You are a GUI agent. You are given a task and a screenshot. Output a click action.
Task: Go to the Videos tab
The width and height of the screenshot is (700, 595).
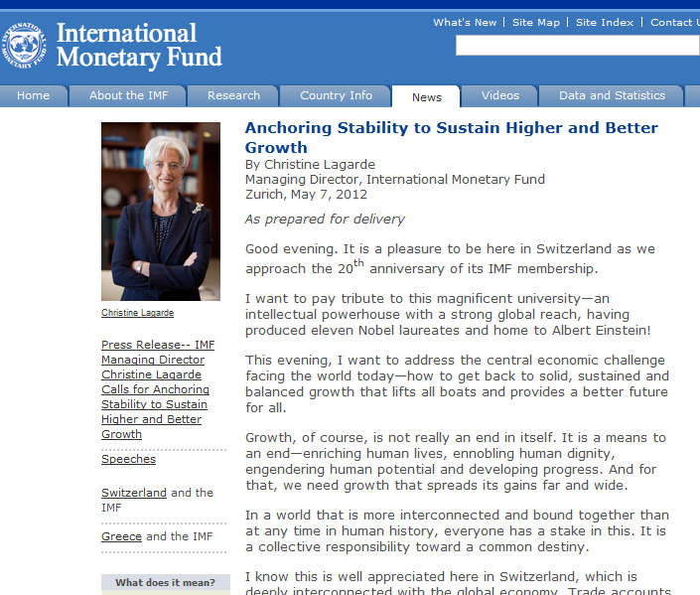(x=500, y=96)
